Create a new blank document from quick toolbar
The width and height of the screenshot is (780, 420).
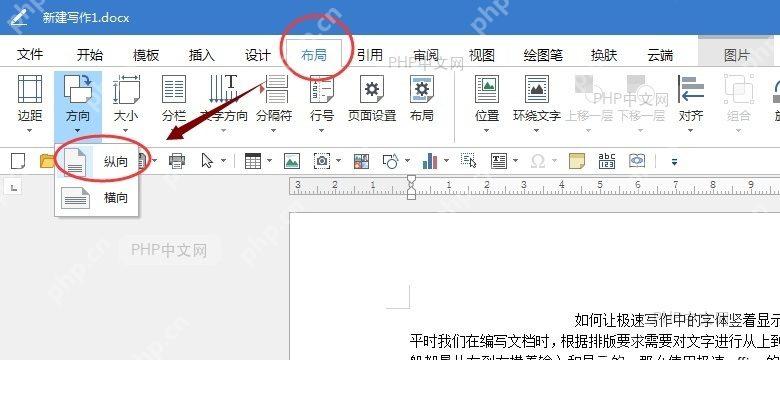tap(18, 161)
